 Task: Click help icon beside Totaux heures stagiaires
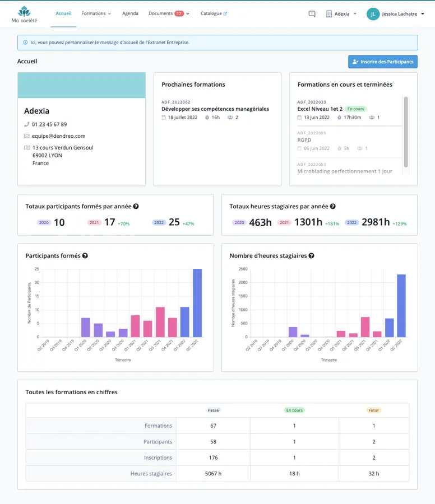tap(332, 206)
